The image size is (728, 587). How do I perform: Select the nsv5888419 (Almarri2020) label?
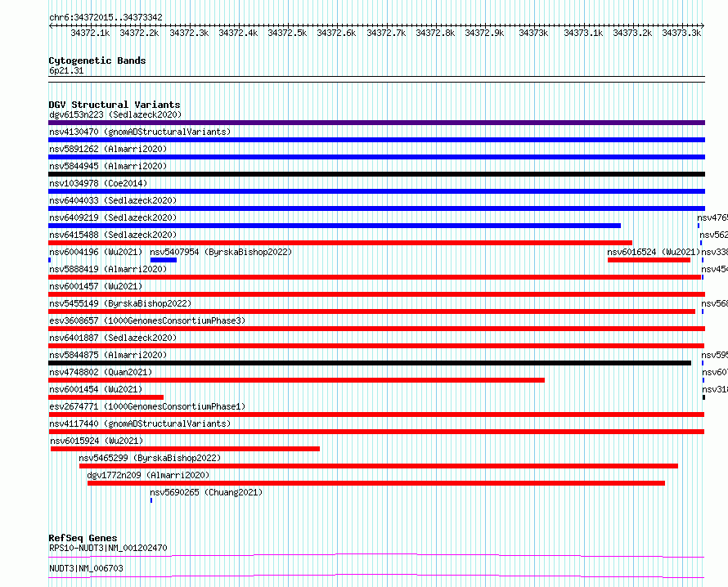108,269
